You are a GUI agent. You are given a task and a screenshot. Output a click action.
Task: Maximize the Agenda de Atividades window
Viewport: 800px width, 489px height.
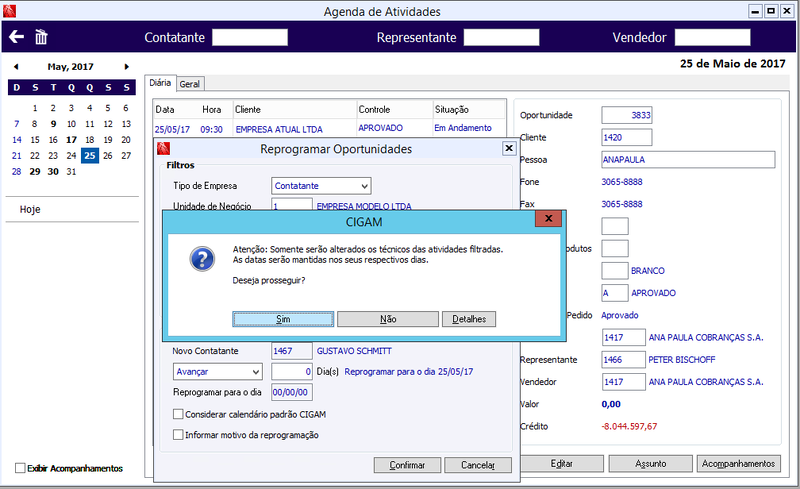pos(771,11)
